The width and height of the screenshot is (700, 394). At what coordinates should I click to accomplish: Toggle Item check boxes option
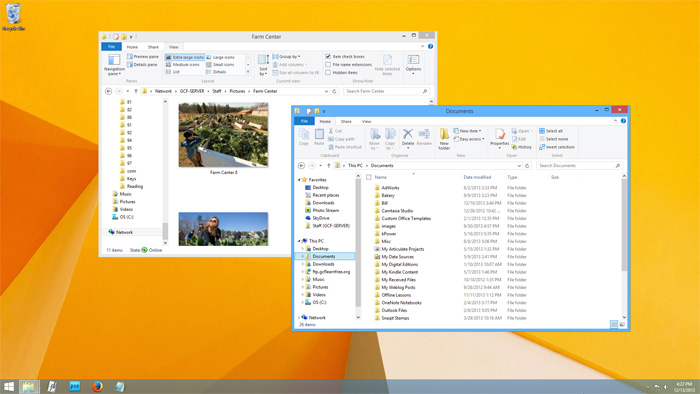(345, 57)
